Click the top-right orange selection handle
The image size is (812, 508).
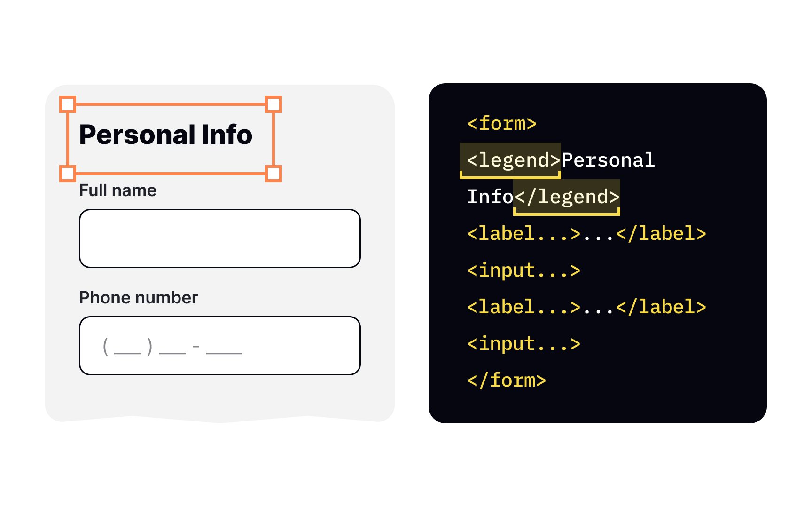[273, 104]
